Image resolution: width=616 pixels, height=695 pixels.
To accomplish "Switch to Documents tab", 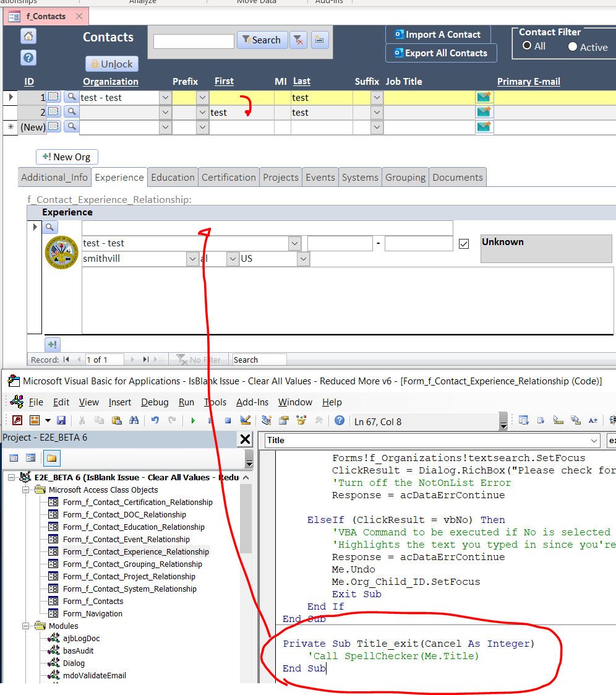I will (x=458, y=177).
